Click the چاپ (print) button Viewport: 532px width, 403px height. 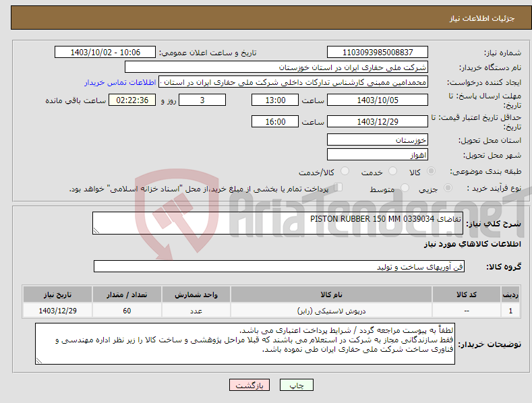296,385
